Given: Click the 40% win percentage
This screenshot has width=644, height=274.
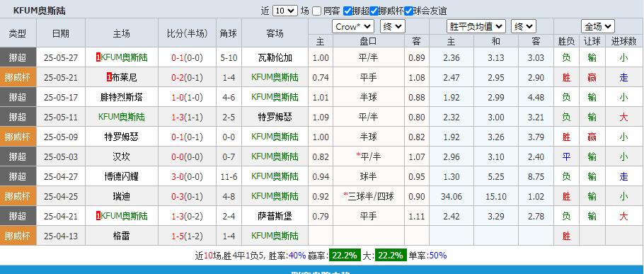Looking at the screenshot, I should pyautogui.click(x=297, y=256).
